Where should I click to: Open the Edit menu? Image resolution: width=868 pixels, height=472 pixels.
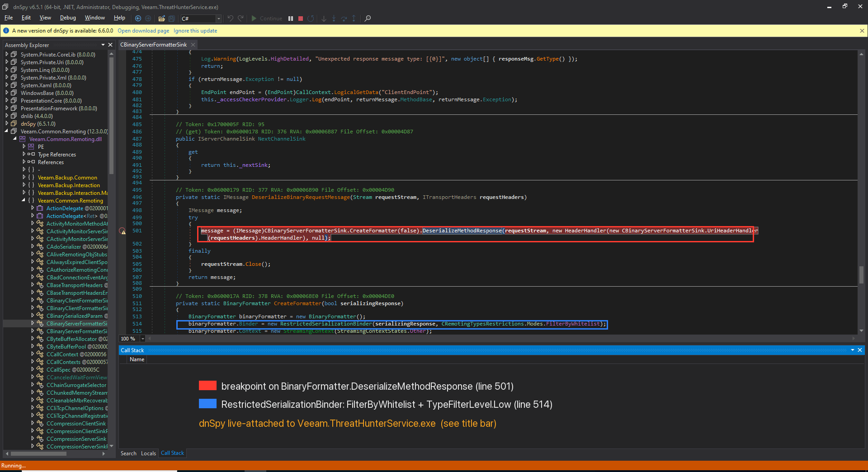point(26,18)
